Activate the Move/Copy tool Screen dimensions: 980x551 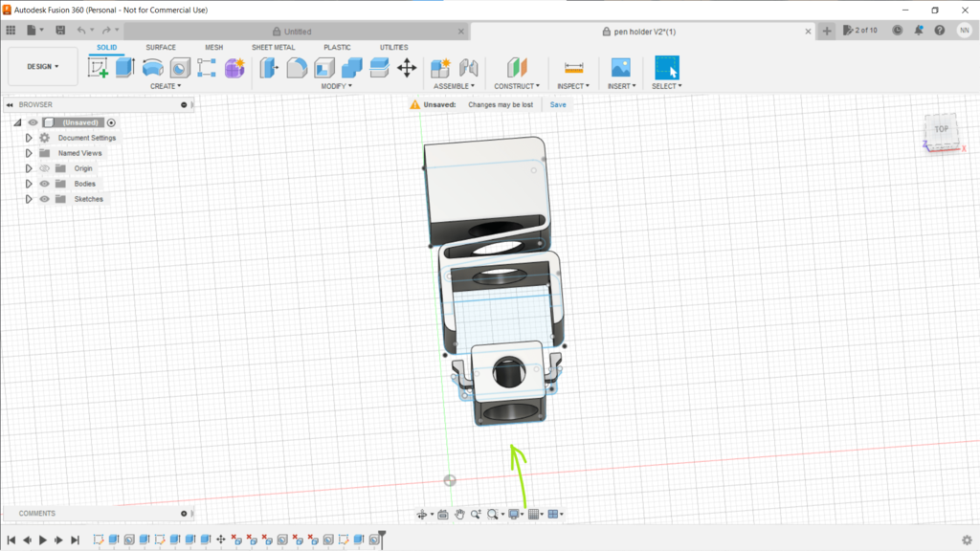[x=407, y=68]
